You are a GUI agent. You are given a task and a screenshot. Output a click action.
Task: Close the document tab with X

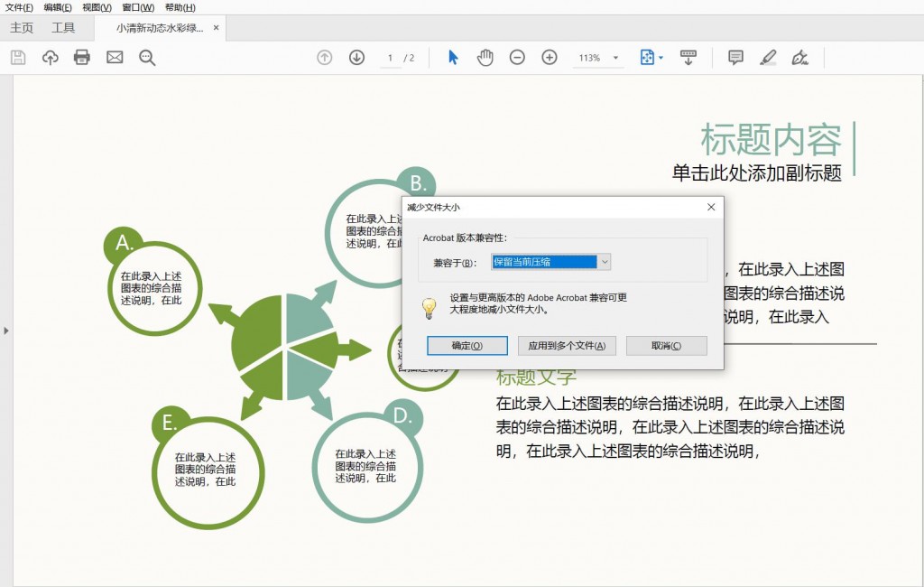pyautogui.click(x=217, y=28)
